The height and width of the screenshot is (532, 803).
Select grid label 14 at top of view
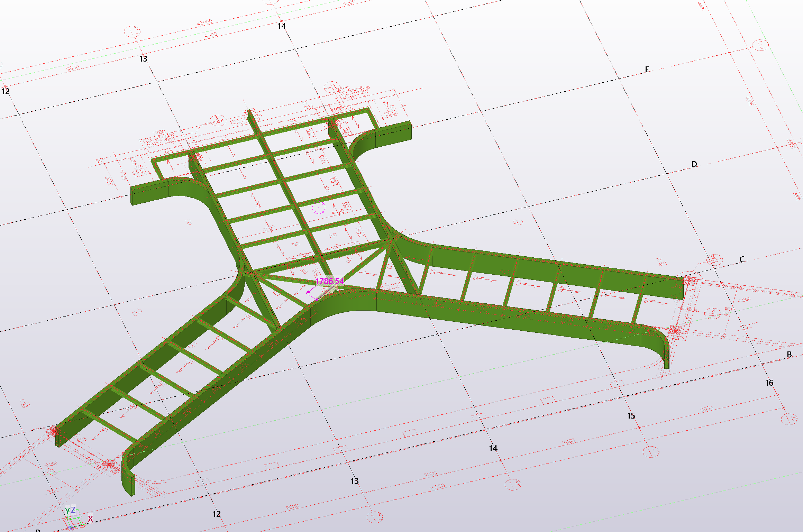coord(282,26)
